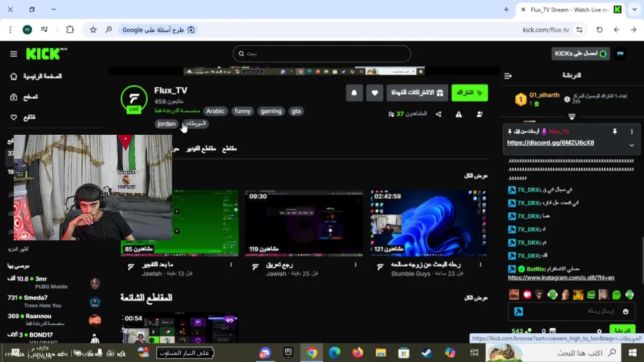Click view all for videos section
644x362 pixels.
476,176
